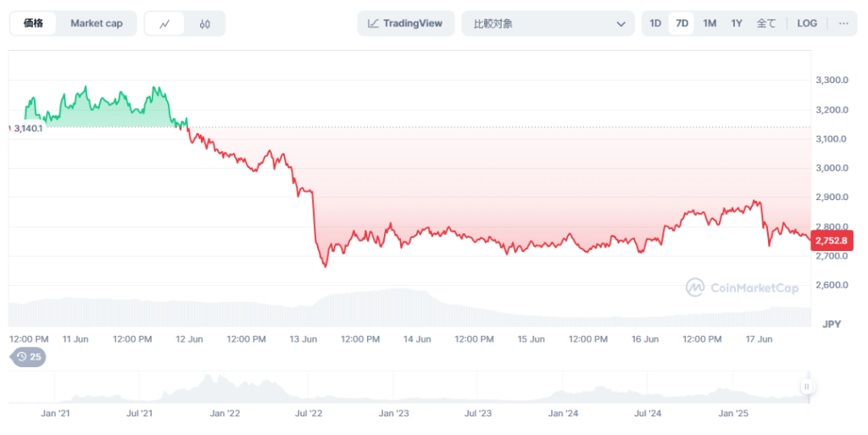This screenshot has height=435, width=868.
Task: Open the 比較対象 comparison dropdown
Action: pos(547,24)
